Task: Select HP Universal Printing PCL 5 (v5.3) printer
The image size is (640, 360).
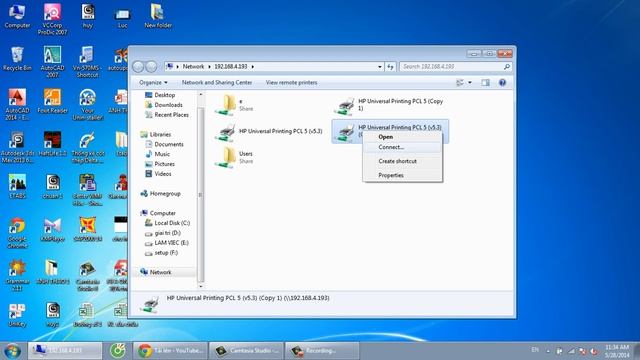Action: 269,131
